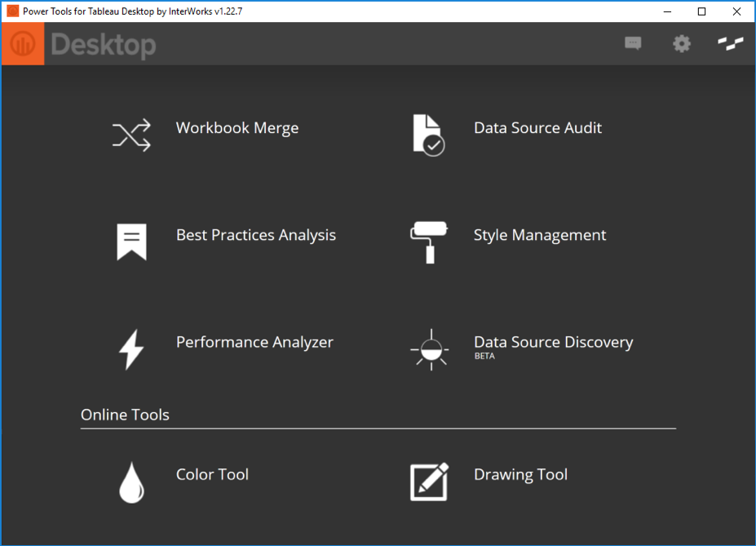Click the Workbook Merge text label
The image size is (756, 546).
tap(237, 128)
